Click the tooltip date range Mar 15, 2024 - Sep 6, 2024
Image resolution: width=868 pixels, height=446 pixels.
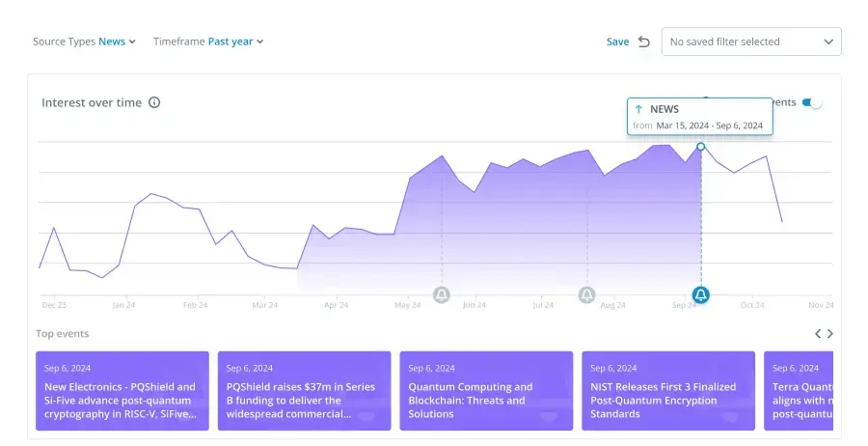[710, 125]
